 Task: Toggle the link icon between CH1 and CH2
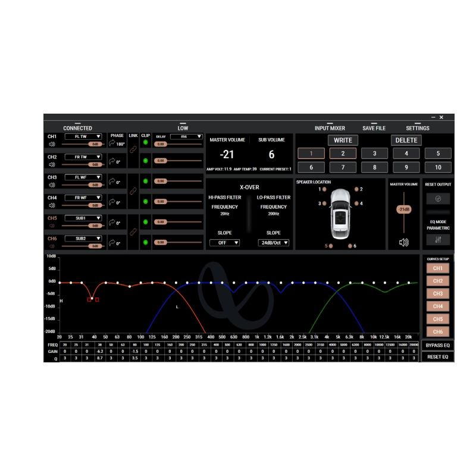pos(134,151)
